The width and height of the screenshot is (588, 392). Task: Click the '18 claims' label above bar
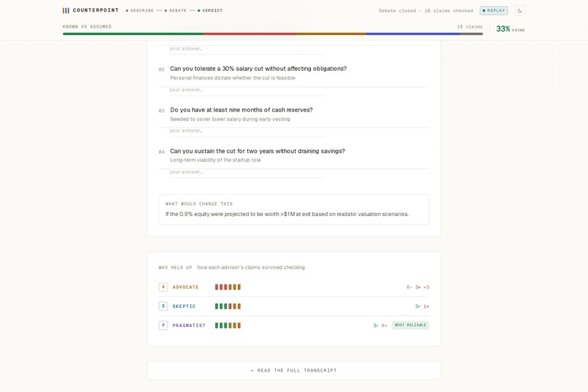[x=470, y=26]
